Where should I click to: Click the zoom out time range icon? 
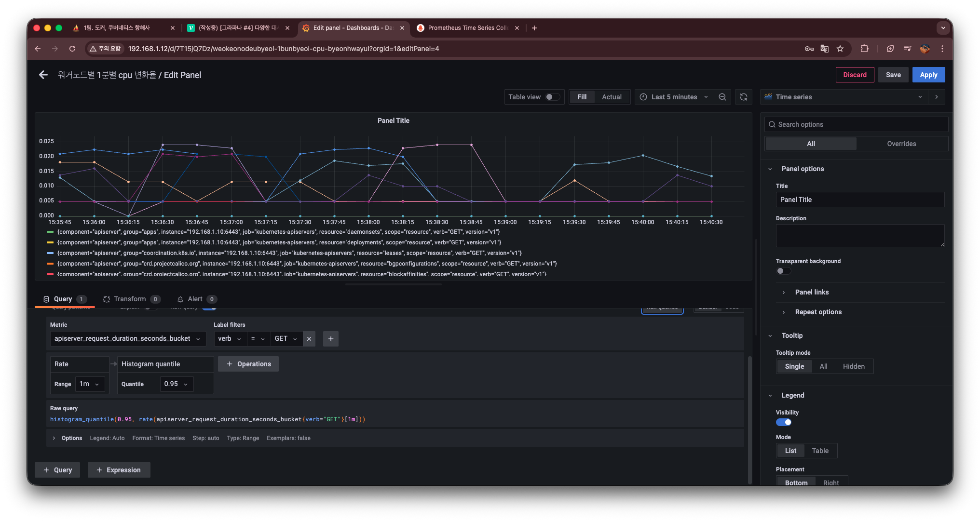[722, 97]
